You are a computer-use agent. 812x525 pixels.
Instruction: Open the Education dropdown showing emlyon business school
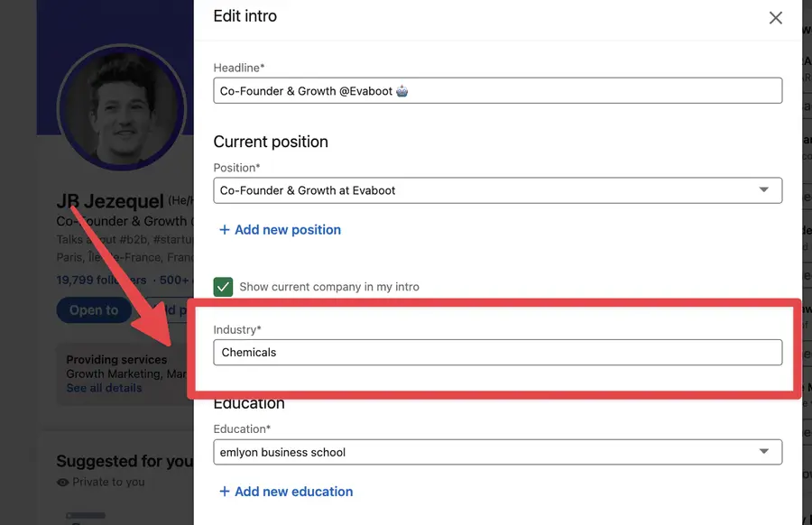(763, 452)
